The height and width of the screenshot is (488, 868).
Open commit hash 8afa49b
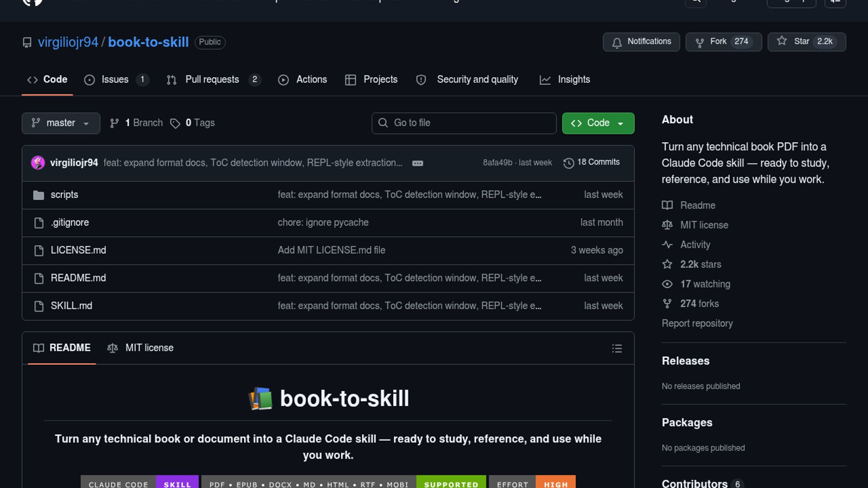497,163
